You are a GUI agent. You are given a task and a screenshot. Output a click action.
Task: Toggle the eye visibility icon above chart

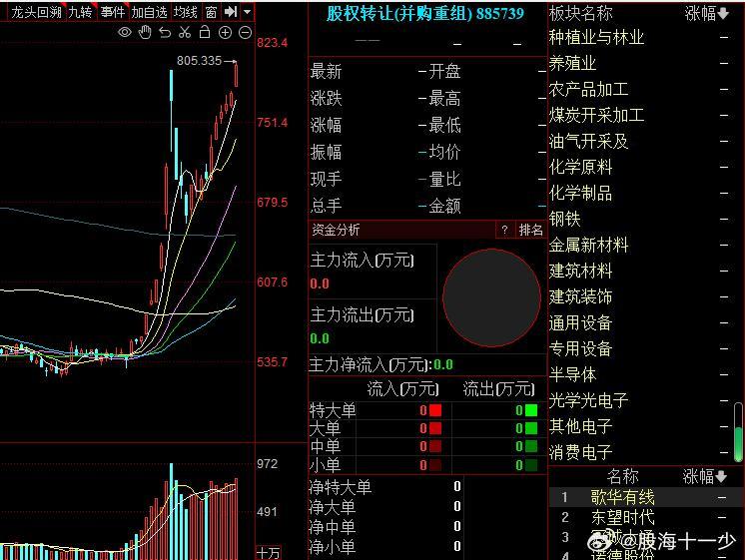point(125,32)
